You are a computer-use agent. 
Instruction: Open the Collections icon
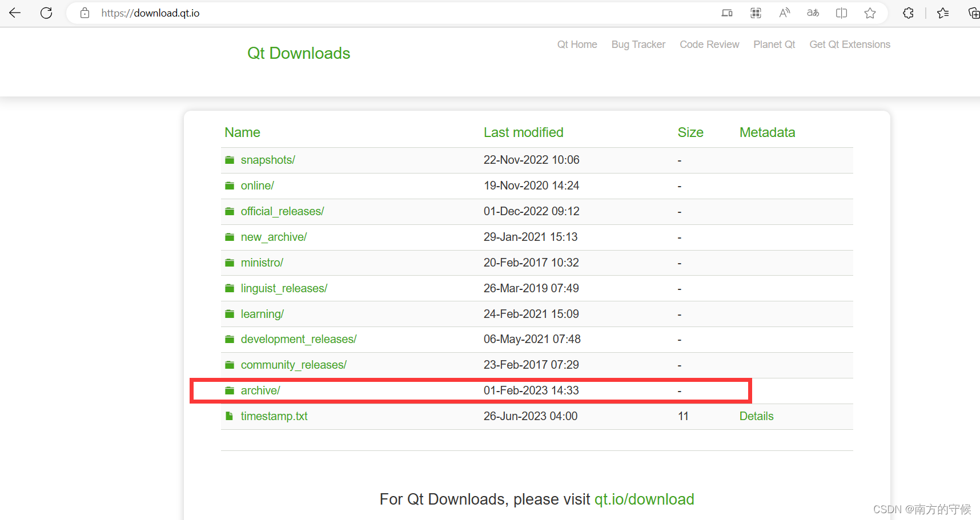[974, 13]
